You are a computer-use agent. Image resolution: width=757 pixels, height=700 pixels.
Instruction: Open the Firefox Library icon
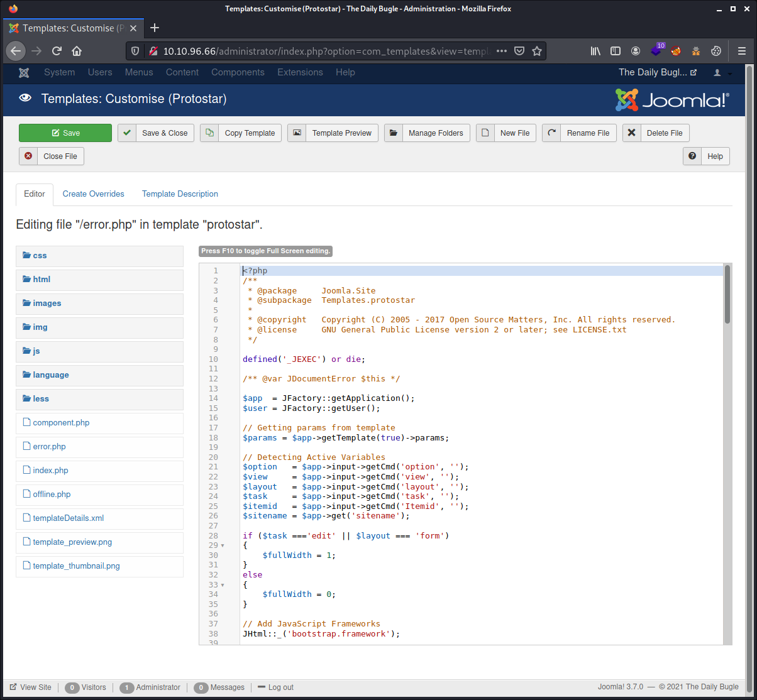[x=595, y=51]
